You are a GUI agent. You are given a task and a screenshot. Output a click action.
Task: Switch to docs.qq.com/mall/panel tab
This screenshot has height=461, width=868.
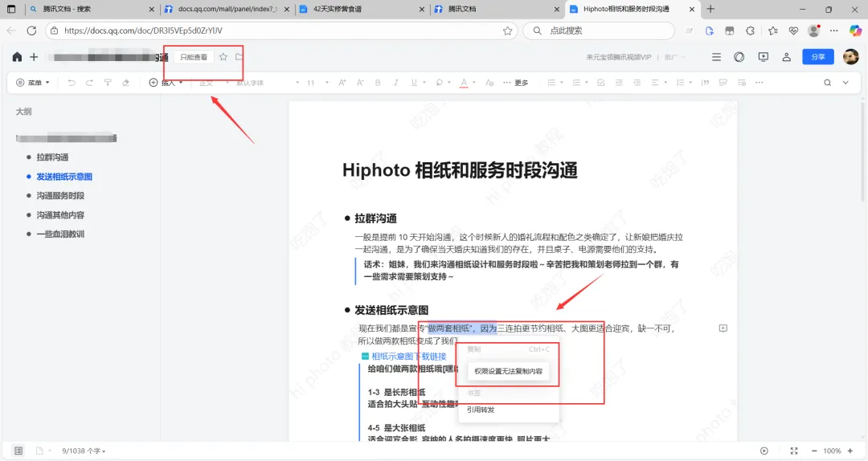coord(227,9)
